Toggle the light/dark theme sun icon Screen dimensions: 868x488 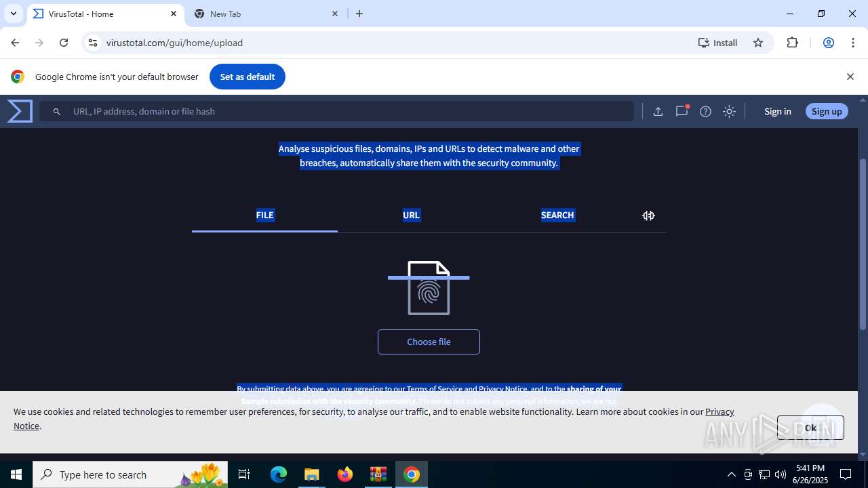(730, 111)
